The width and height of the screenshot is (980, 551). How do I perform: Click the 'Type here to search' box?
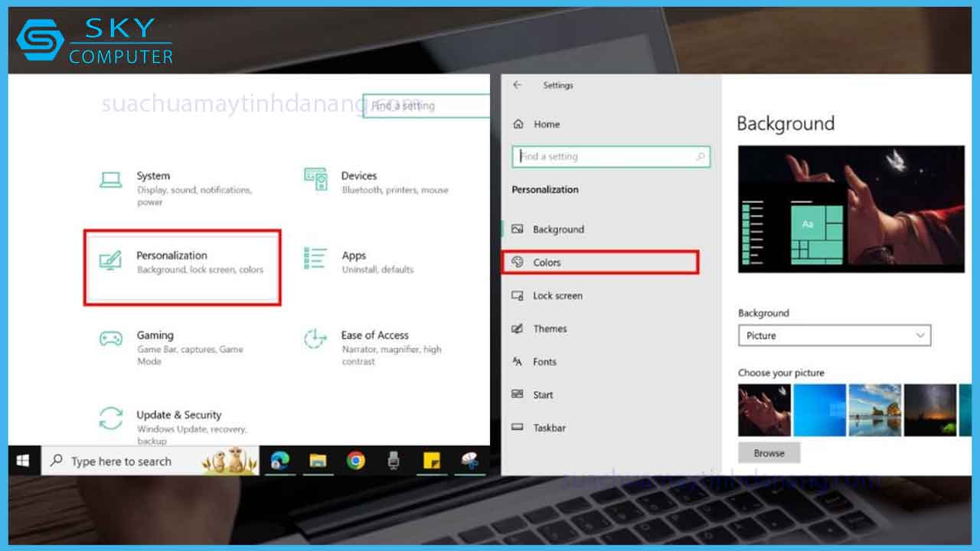pyautogui.click(x=121, y=461)
